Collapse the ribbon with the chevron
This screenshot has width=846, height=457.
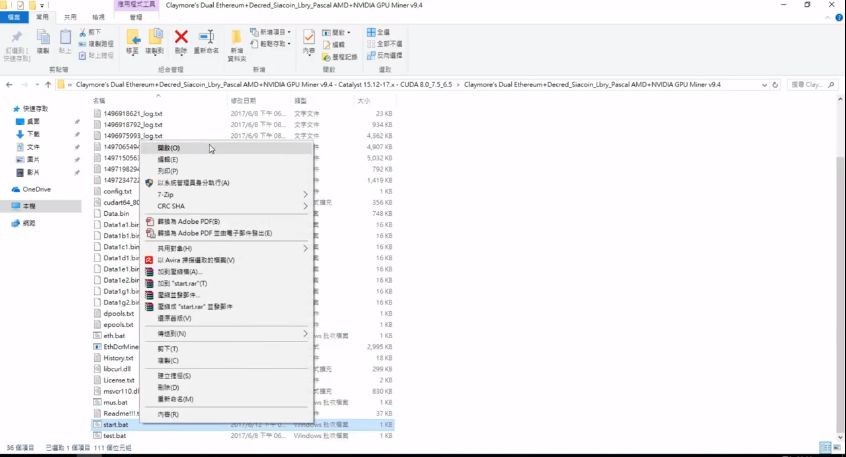pyautogui.click(x=828, y=17)
